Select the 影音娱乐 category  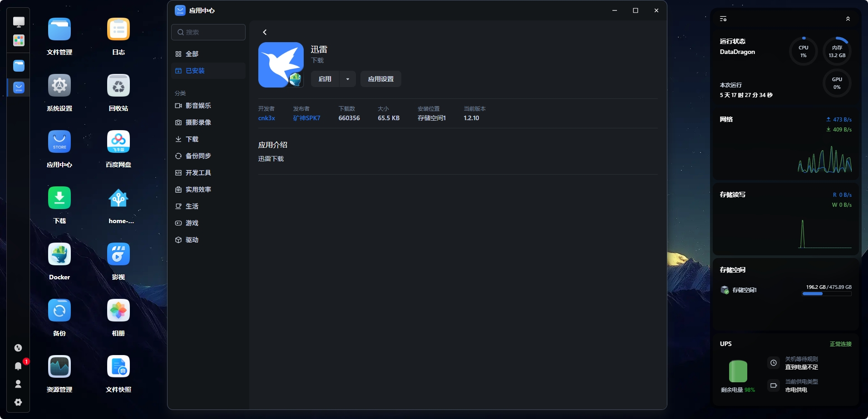point(208,106)
